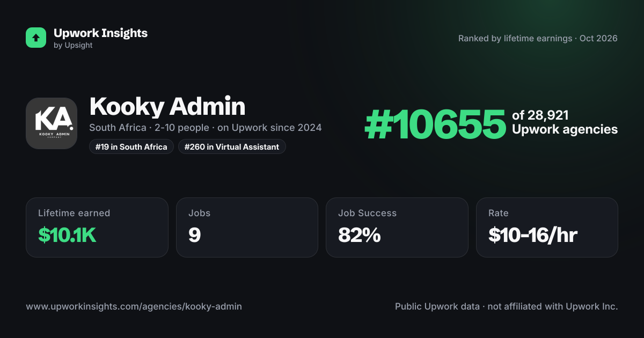Click the jobs count "9"
Viewport: 644px width, 338px height.
tap(194, 235)
